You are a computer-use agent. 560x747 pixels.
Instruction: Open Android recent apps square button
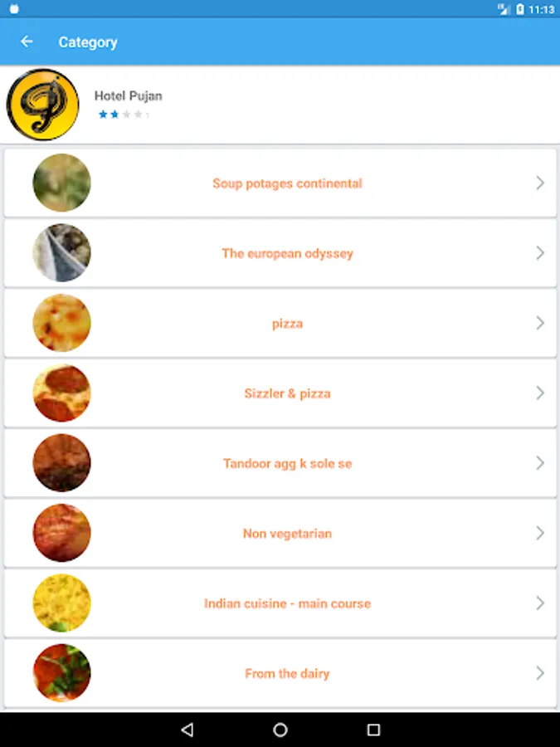(374, 730)
